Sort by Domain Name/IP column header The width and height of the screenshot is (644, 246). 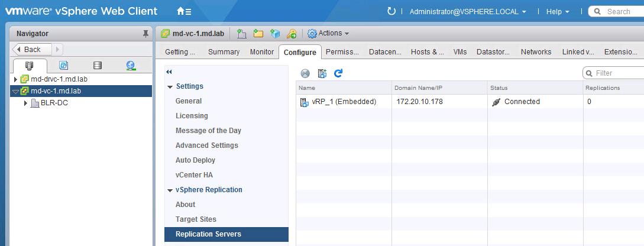click(439, 88)
